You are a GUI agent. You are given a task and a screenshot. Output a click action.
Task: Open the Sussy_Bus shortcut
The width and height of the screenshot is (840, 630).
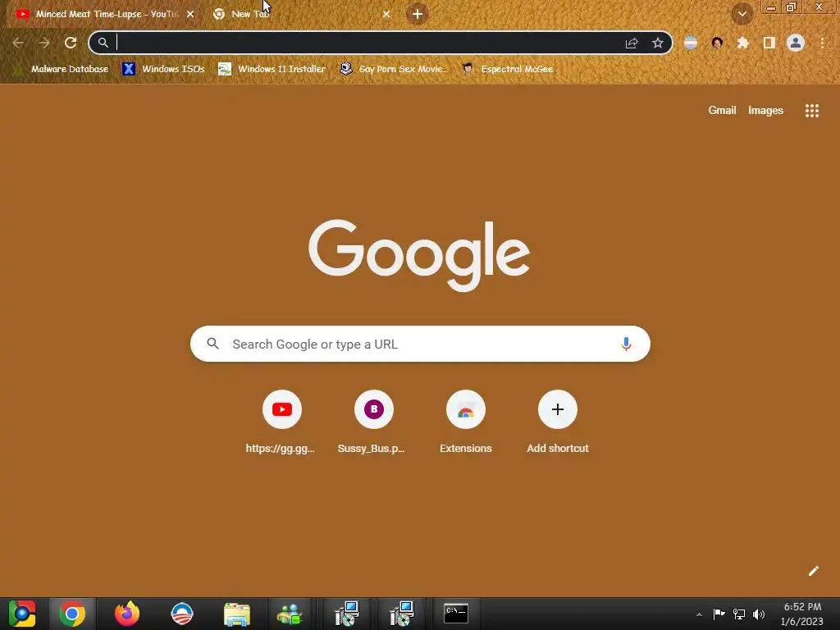pyautogui.click(x=373, y=423)
